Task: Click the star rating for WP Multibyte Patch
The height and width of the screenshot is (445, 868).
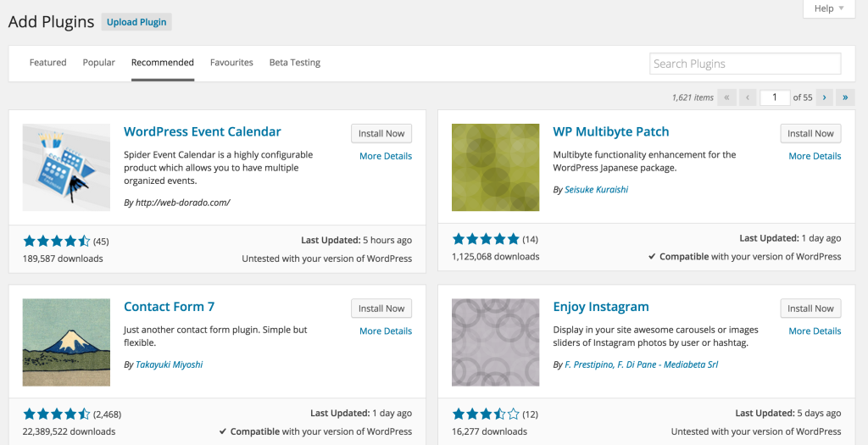Action: (x=486, y=239)
